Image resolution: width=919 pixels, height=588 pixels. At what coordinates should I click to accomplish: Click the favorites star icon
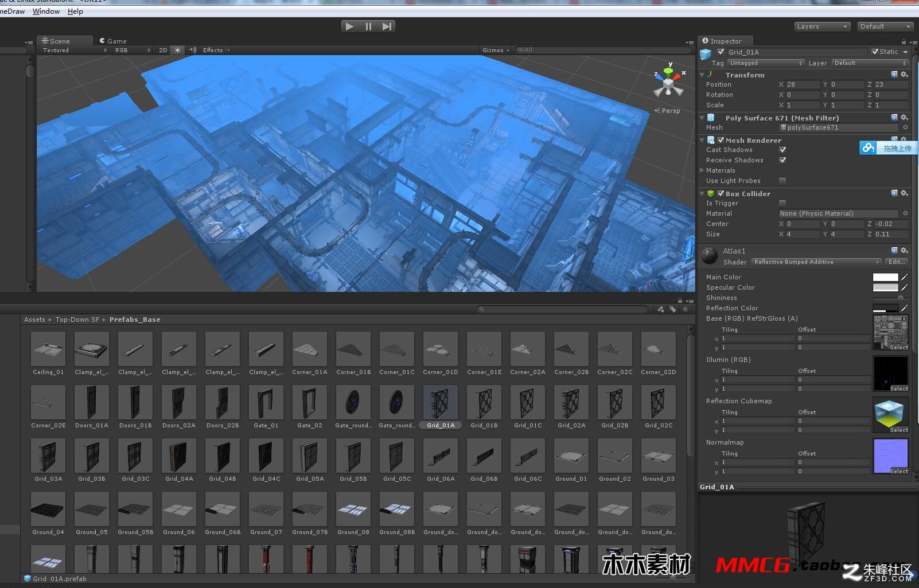[x=685, y=309]
